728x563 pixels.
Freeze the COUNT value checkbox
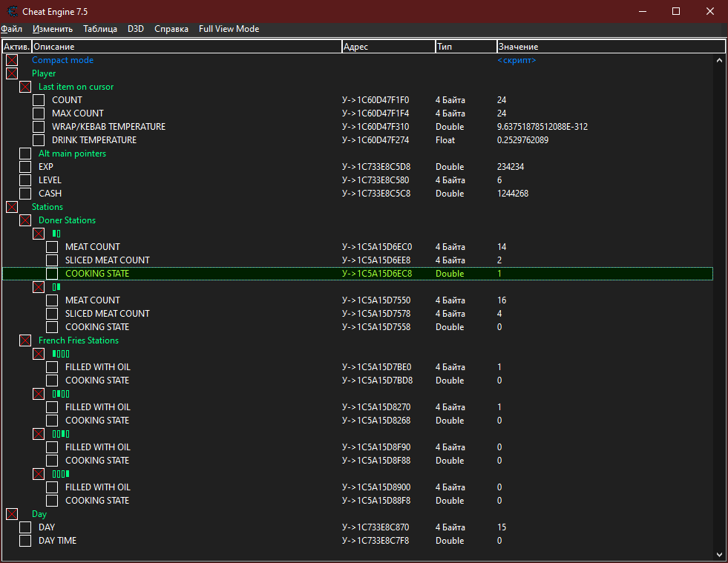coord(39,100)
